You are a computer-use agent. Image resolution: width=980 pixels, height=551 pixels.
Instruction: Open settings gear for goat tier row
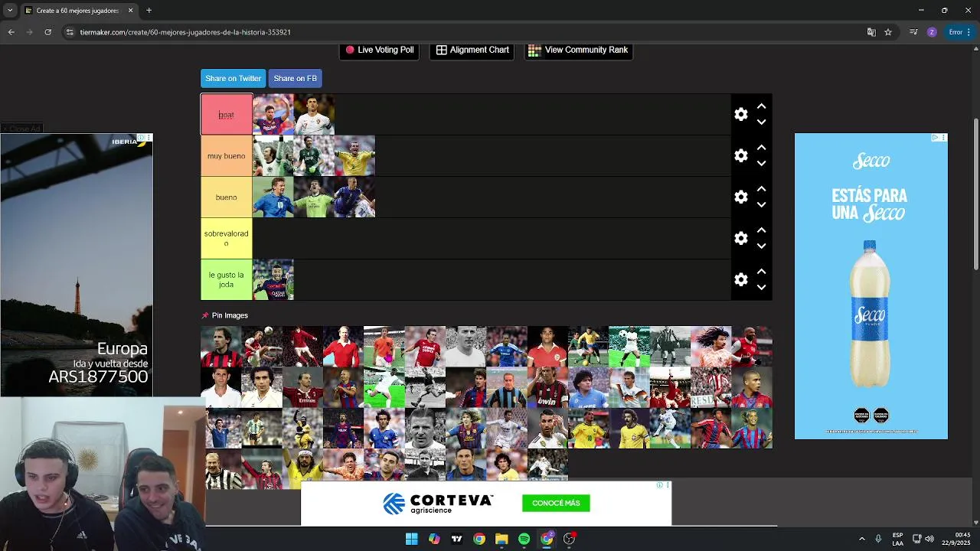pos(740,114)
